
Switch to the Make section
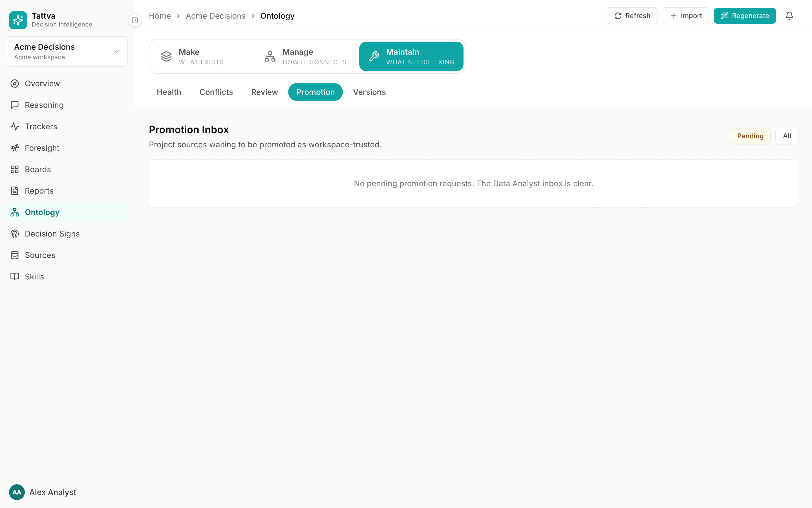point(203,56)
